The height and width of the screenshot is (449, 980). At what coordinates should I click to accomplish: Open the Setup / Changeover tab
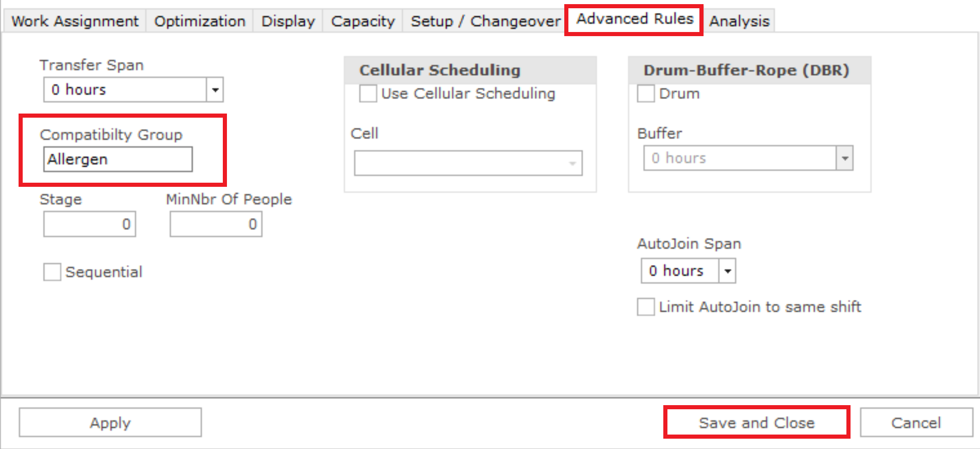tap(485, 21)
